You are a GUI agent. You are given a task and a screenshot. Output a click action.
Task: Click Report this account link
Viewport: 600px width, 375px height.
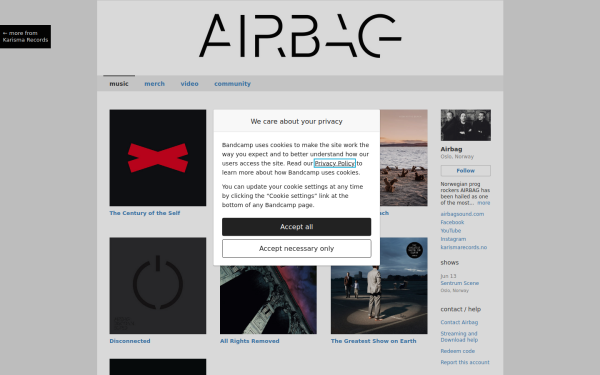[465, 362]
